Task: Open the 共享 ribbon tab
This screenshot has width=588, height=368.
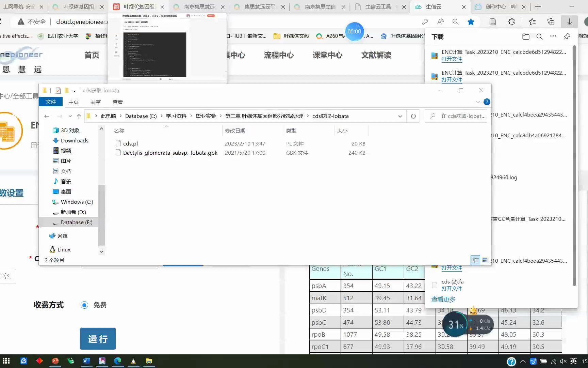Action: (x=96, y=102)
